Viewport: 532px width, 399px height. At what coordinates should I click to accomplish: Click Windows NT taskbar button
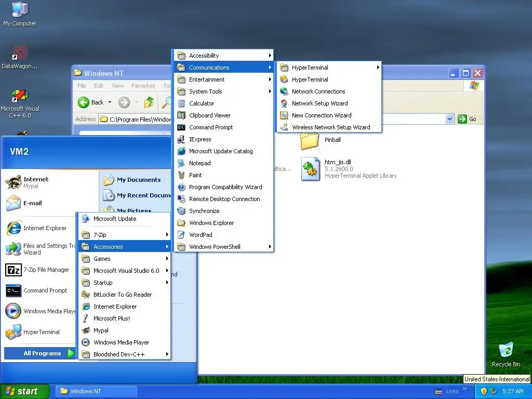pyautogui.click(x=96, y=391)
